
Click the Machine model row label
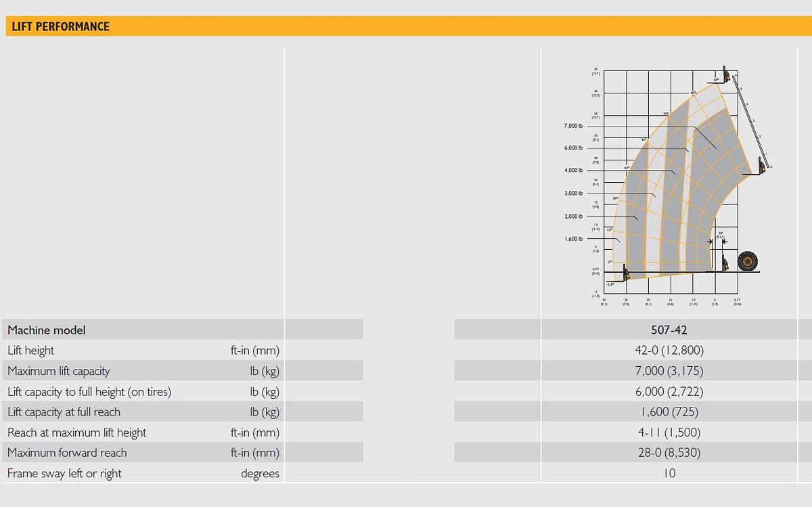pyautogui.click(x=47, y=330)
